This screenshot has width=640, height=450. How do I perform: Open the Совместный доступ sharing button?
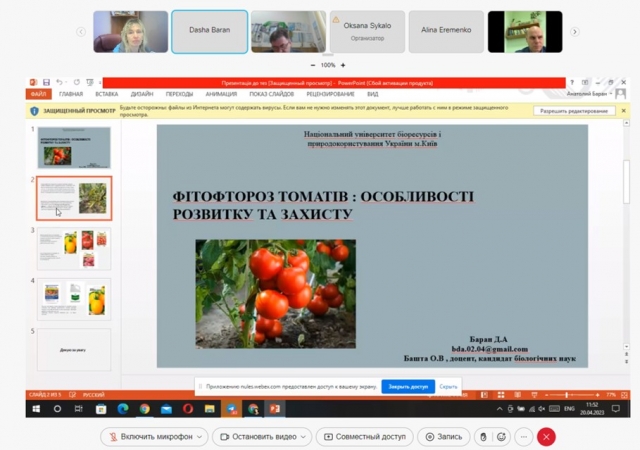pyautogui.click(x=364, y=437)
